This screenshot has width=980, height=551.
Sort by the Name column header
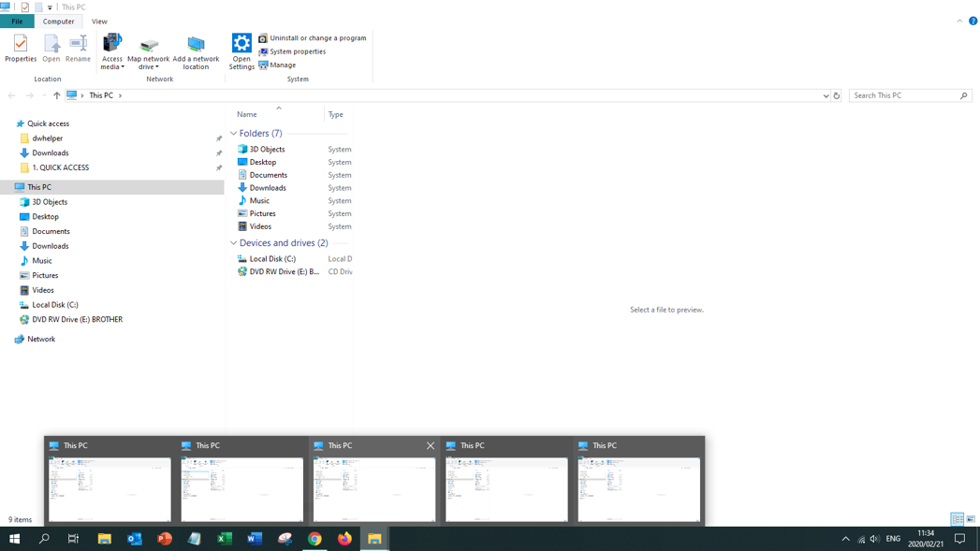(247, 114)
